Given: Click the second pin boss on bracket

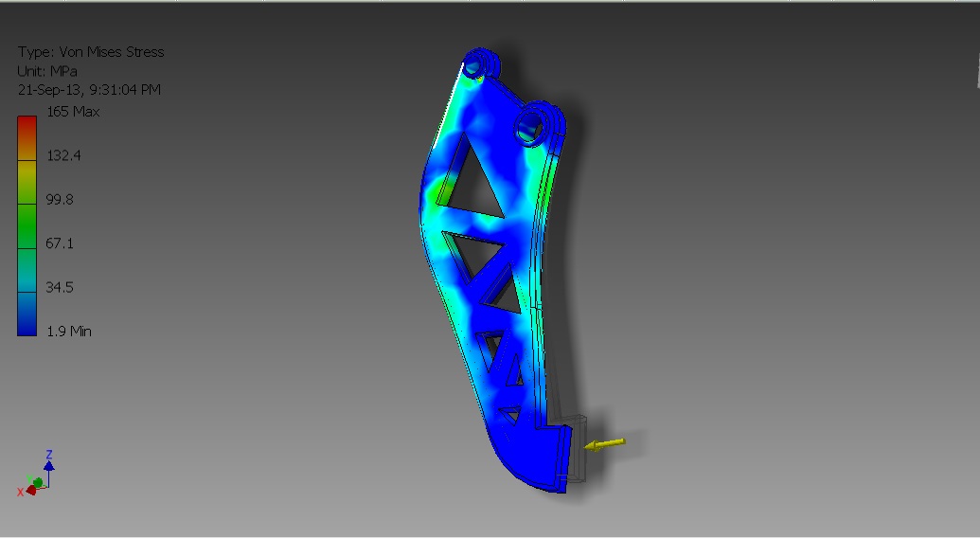Looking at the screenshot, I should pos(540,124).
